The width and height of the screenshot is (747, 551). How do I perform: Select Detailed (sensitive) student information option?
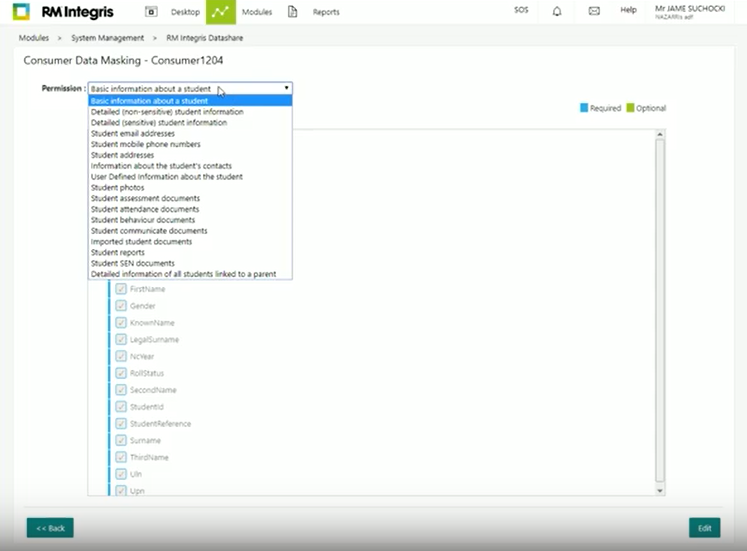pyautogui.click(x=190, y=122)
